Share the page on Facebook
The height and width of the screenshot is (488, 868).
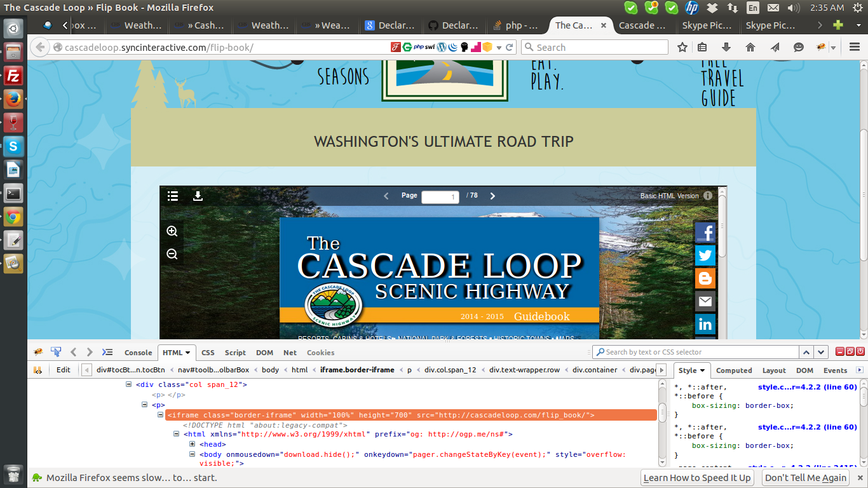click(x=705, y=232)
